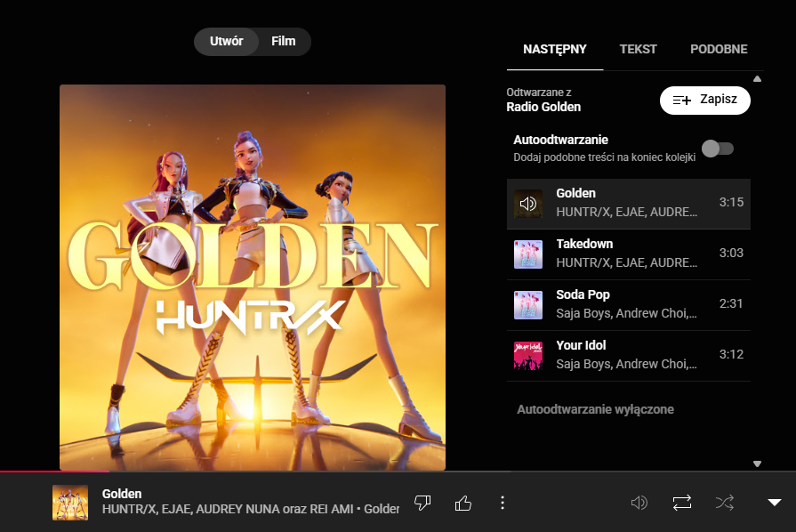The image size is (796, 532).
Task: Click the speaker icon on Golden queue item
Action: click(528, 204)
